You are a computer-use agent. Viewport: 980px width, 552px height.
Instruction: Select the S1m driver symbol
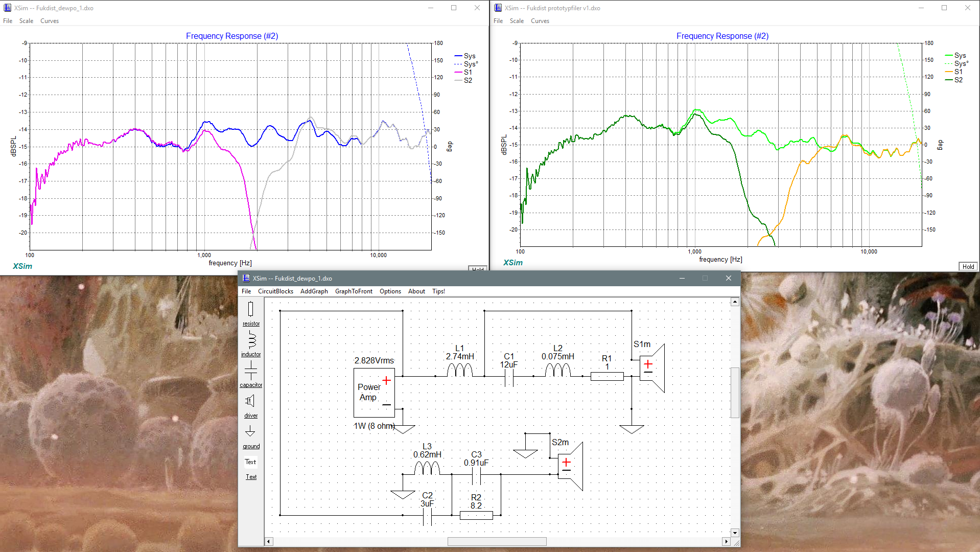pos(652,369)
